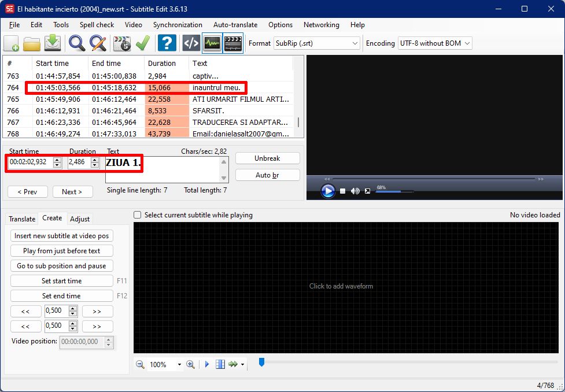Click Play from just before text

click(62, 251)
